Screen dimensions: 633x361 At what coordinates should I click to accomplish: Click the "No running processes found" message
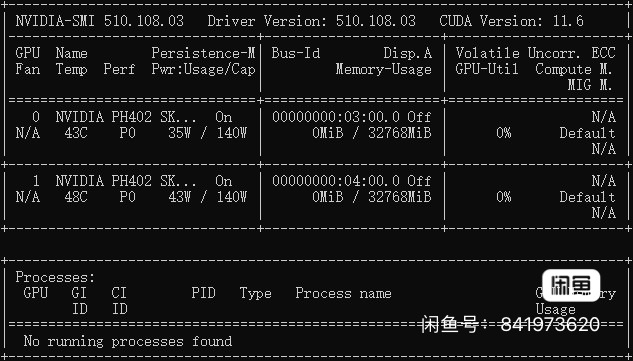point(128,341)
